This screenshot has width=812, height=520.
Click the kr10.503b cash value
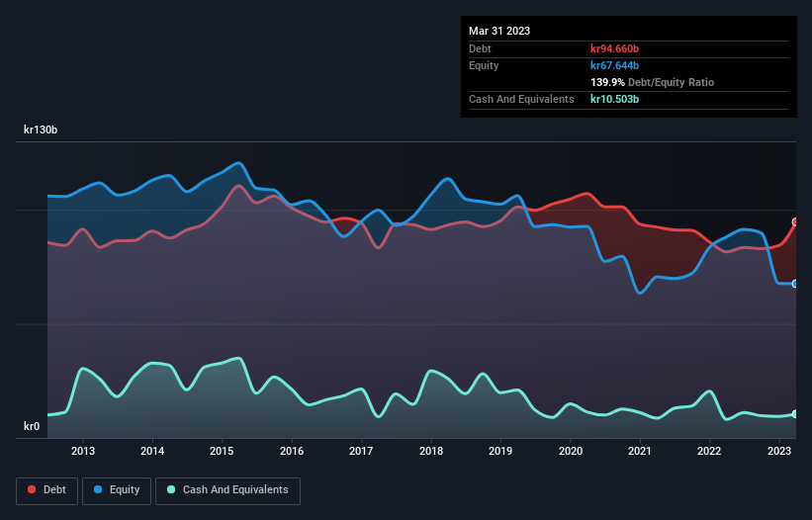[615, 99]
